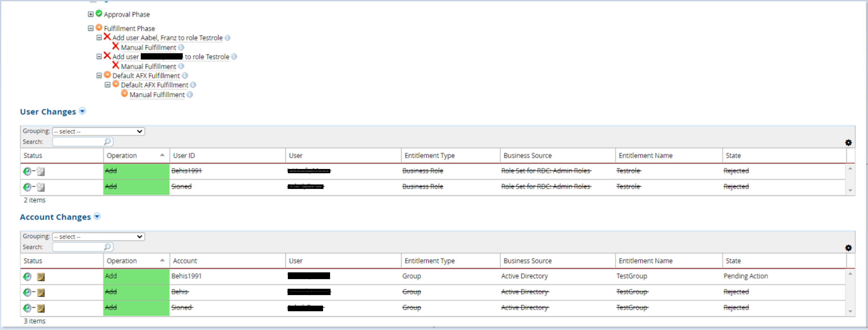Click the status history icon on Behis1991 account row
Image resolution: width=868 pixels, height=330 pixels.
point(41,277)
